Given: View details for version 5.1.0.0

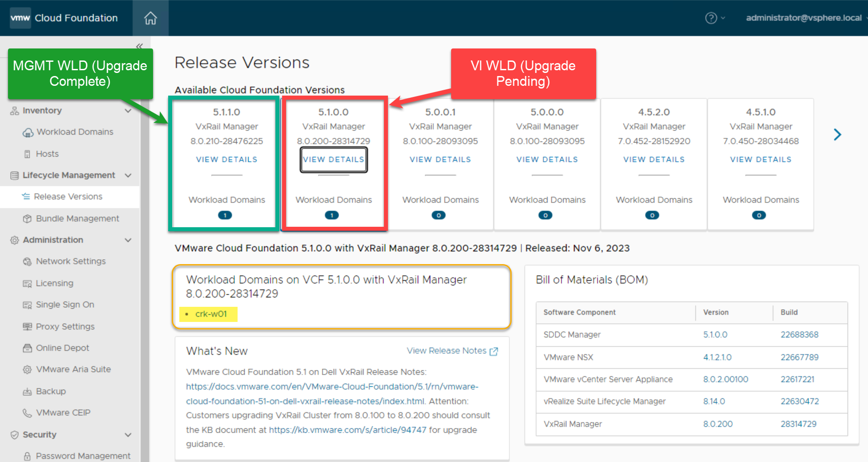Looking at the screenshot, I should (333, 160).
